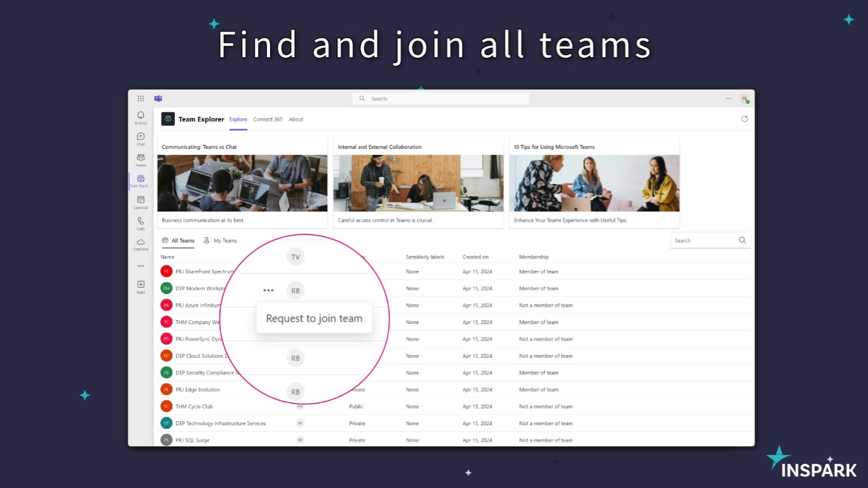Click the PA avatar of PRJ Azure Infinitum
The height and width of the screenshot is (488, 868).
click(x=166, y=305)
